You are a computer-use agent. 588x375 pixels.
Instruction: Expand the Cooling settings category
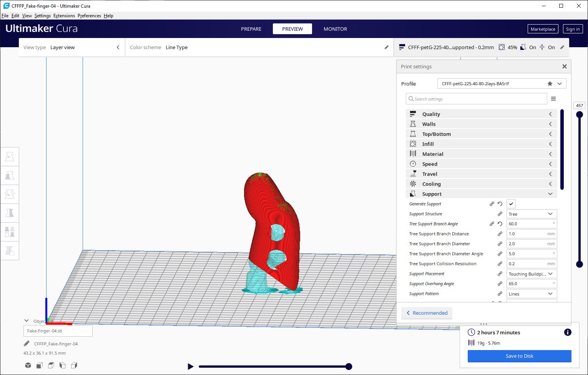tap(481, 184)
